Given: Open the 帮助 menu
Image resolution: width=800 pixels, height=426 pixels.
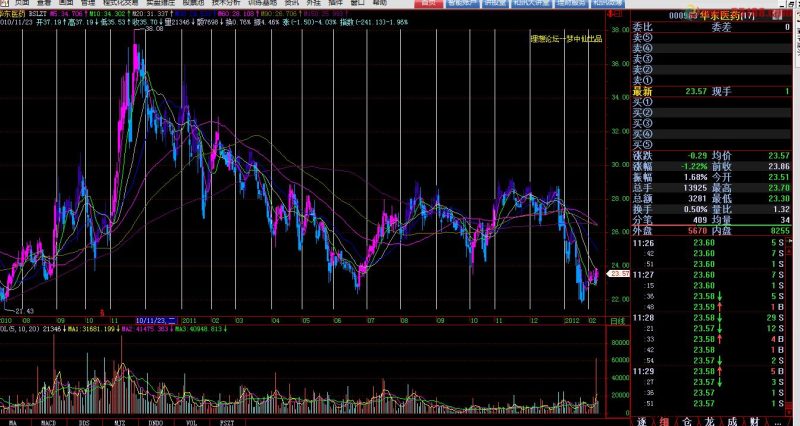Looking at the screenshot, I should coord(380,3).
